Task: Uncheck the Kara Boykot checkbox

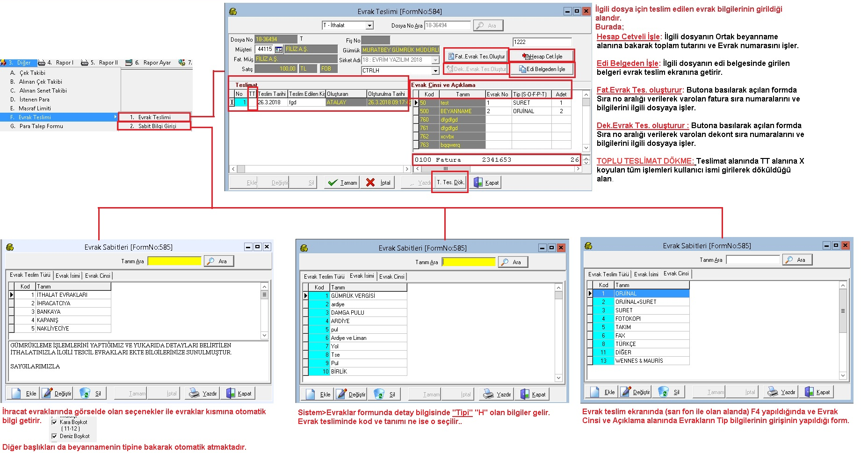Action: [x=54, y=422]
